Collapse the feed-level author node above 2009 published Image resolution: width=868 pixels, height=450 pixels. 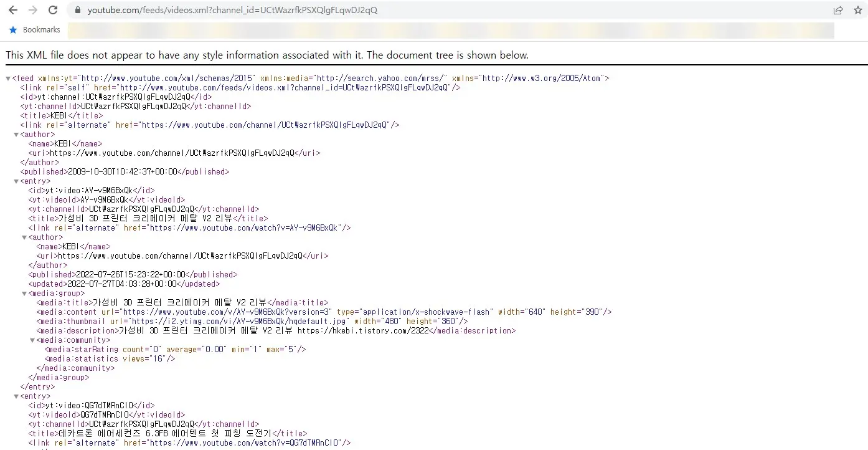coord(16,135)
